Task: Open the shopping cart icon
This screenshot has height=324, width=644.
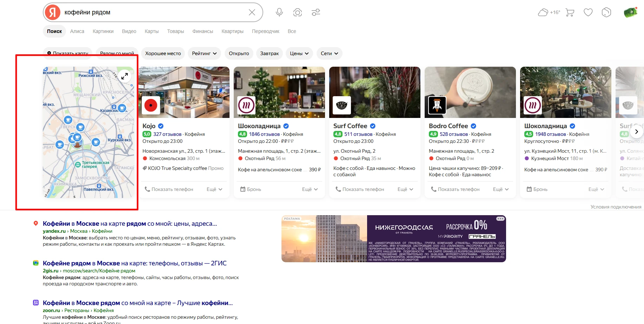Action: 570,13
